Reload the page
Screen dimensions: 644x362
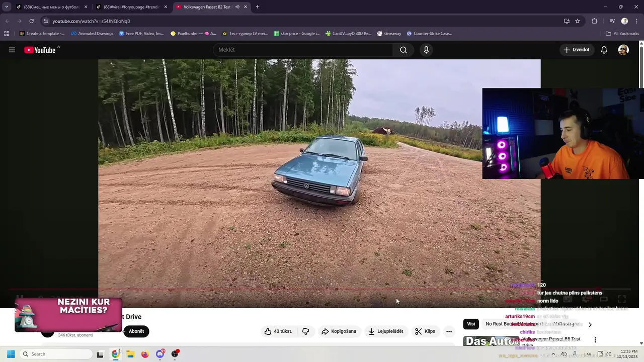click(31, 21)
